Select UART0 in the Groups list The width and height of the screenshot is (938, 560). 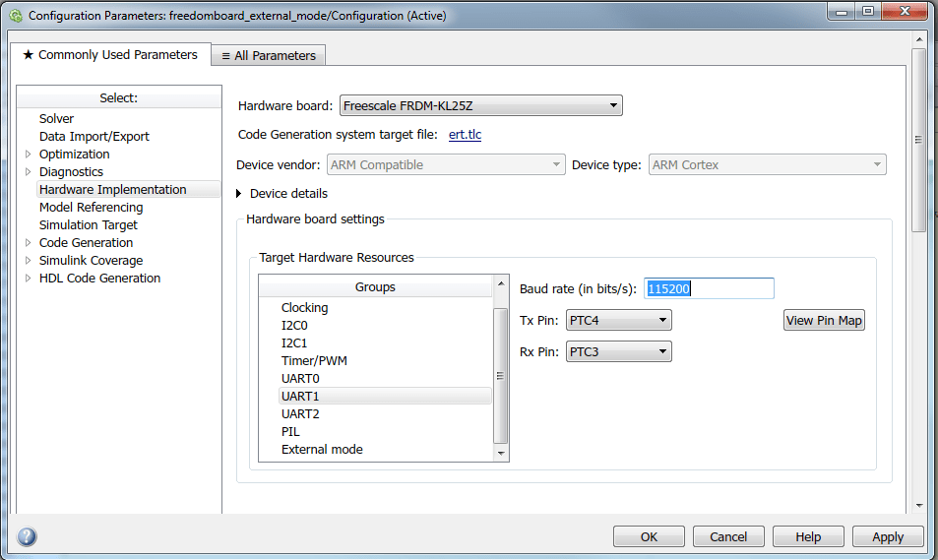[300, 379]
